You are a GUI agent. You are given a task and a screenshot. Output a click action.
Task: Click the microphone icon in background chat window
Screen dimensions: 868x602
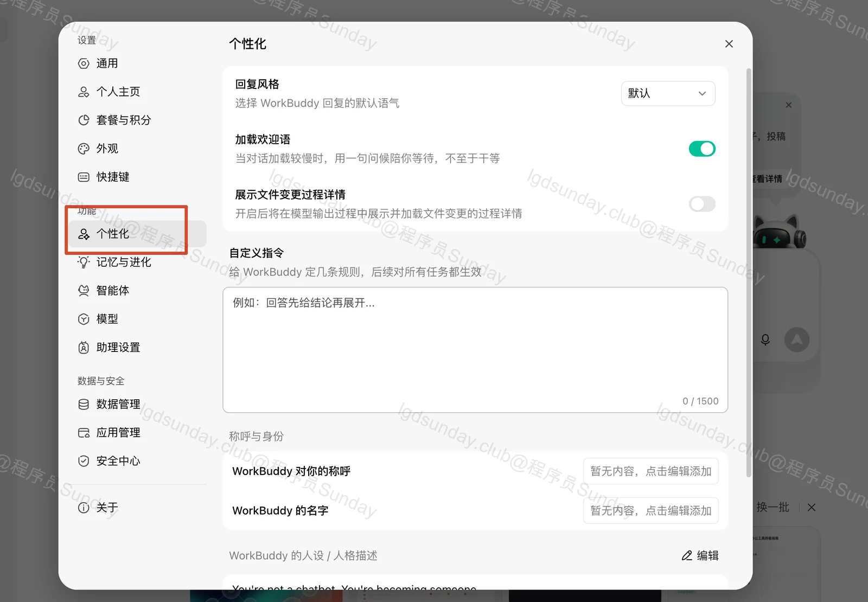point(765,340)
